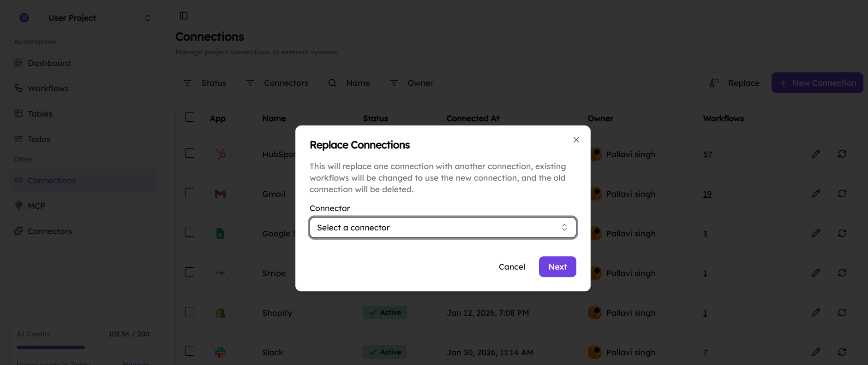The height and width of the screenshot is (365, 868).
Task: Tick the Slack connection checkbox
Action: [x=190, y=351]
